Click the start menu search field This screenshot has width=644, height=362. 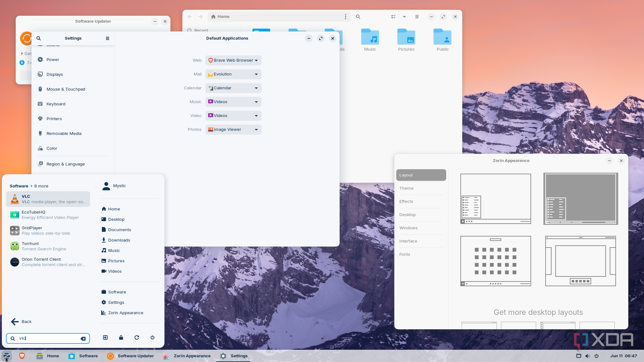coord(48,338)
